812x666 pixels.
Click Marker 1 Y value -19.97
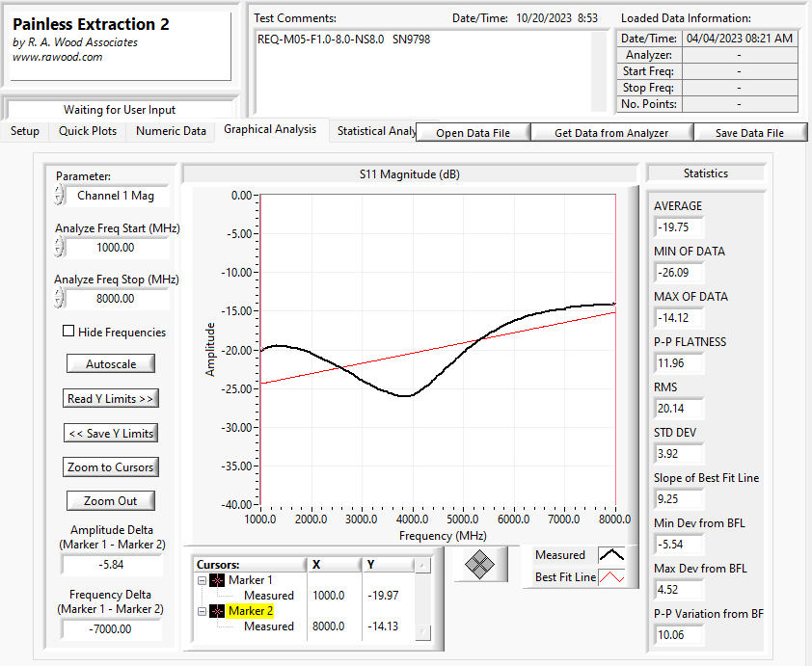(383, 596)
